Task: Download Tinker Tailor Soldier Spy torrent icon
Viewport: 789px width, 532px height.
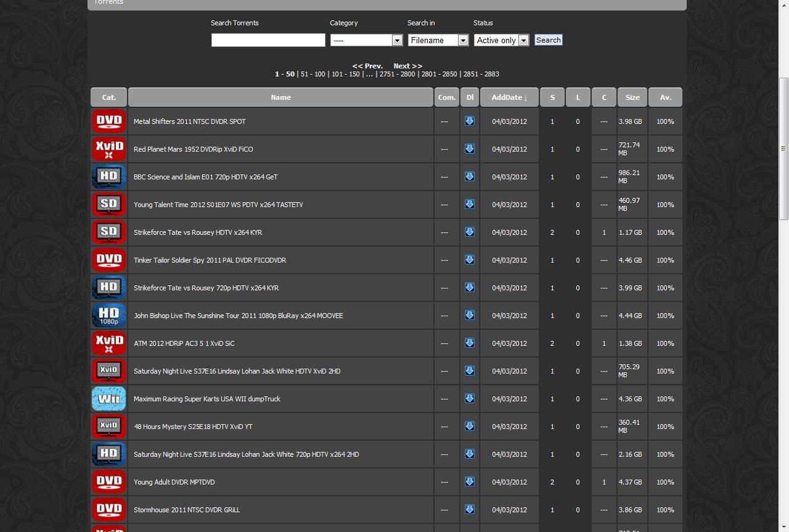Action: 470,260
